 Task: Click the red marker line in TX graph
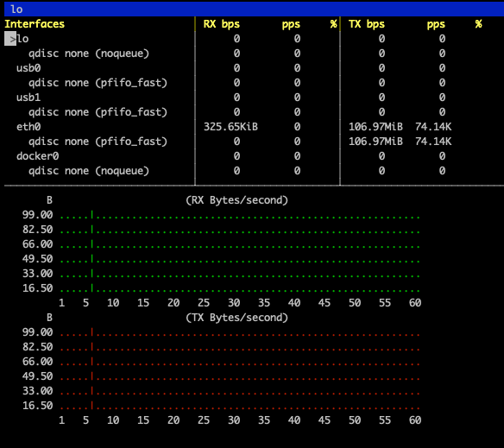92,369
